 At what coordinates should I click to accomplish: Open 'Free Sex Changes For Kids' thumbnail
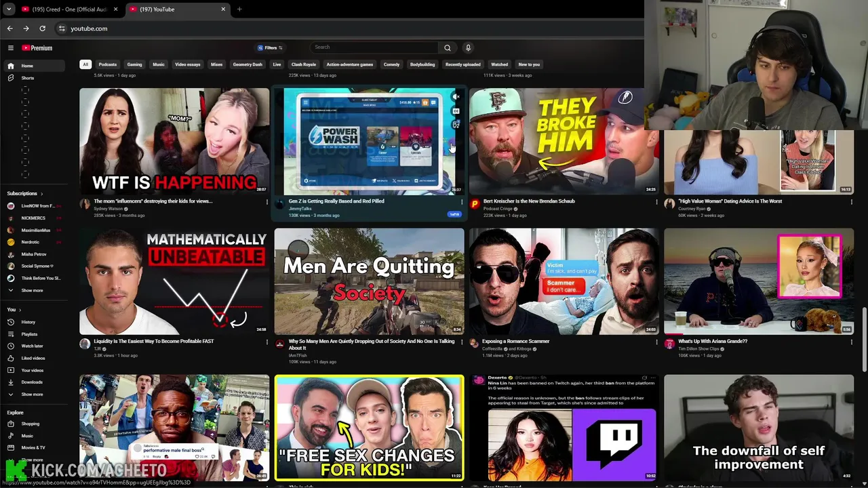[x=370, y=428]
